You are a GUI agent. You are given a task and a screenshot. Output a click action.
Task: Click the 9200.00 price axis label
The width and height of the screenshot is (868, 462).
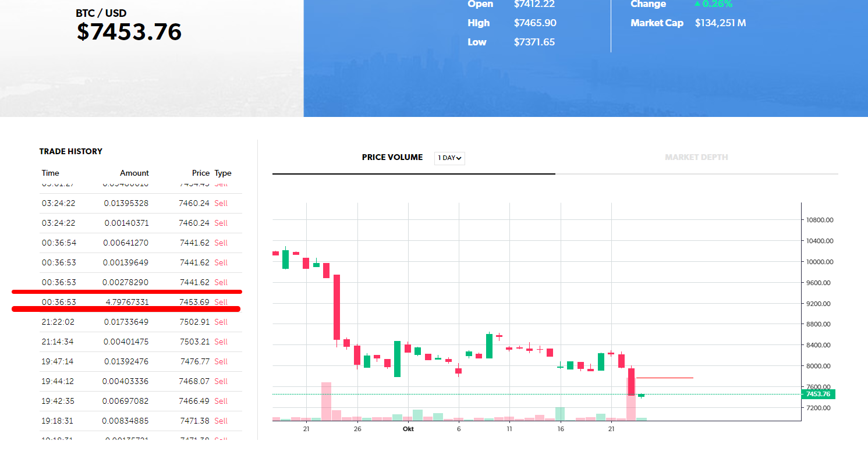(820, 304)
